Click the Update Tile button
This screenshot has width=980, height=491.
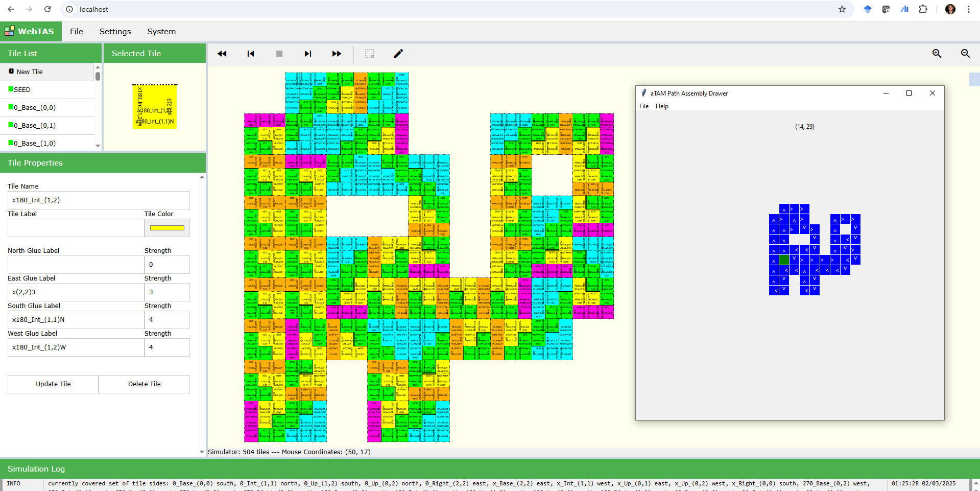click(x=53, y=384)
